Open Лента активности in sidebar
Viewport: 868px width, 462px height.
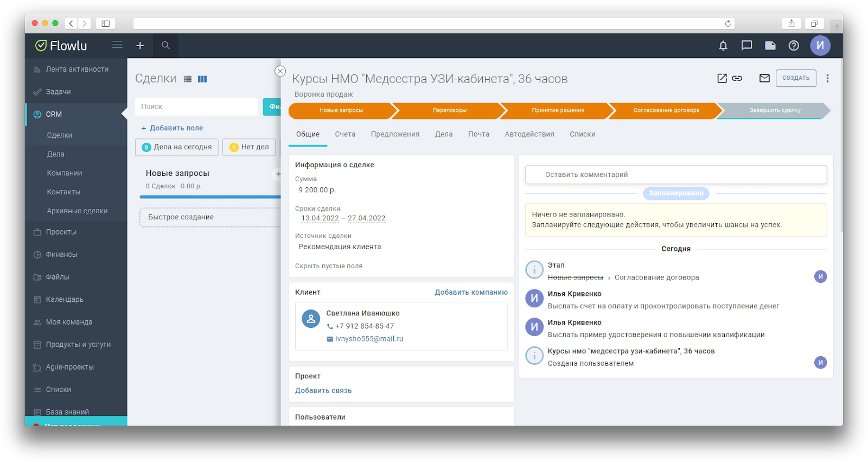coord(76,69)
